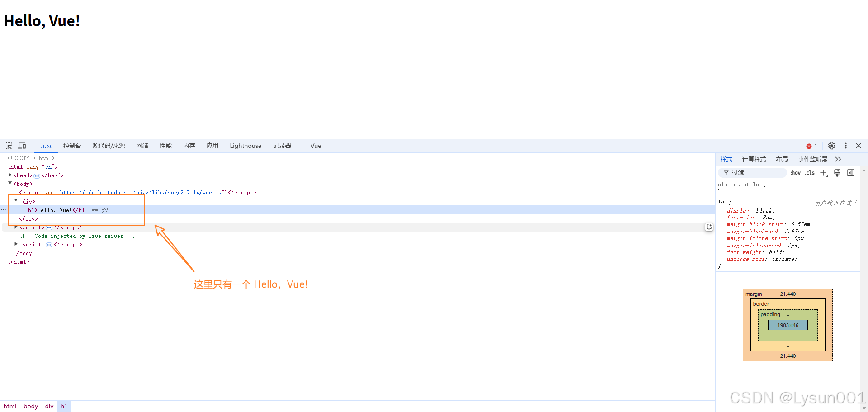Select the 布局 (Layout) sub-tab
The image size is (868, 412).
click(782, 159)
